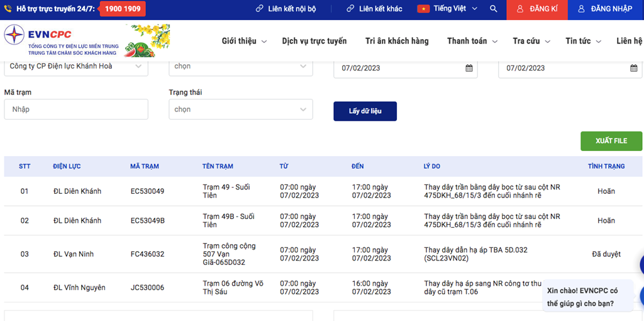Open the first date calendar icon
Image resolution: width=644 pixels, height=321 pixels.
point(469,68)
